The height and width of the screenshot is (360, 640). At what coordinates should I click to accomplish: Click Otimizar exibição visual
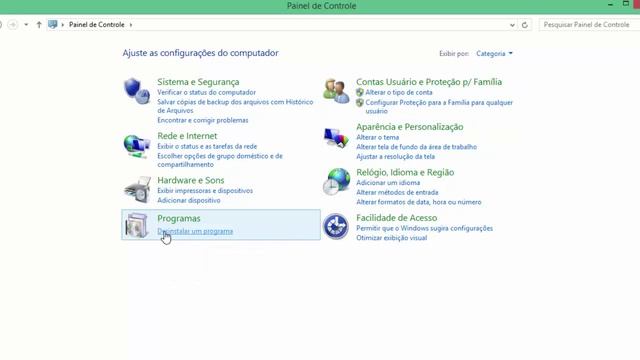391,238
